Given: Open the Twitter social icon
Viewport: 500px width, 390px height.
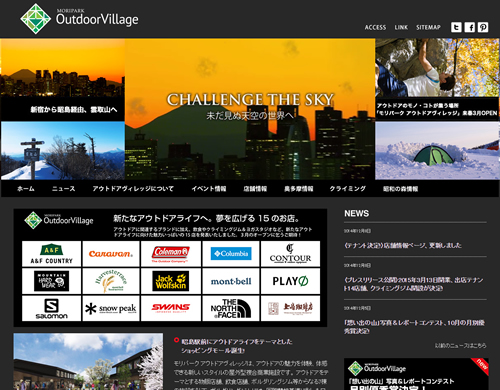Looking at the screenshot, I should click(456, 27).
